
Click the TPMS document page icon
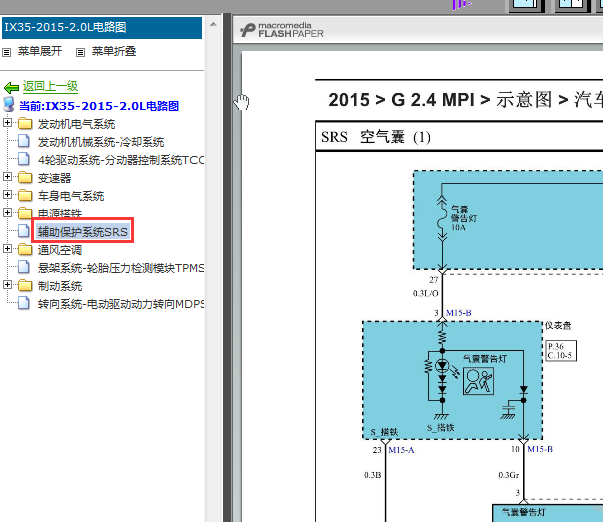point(24,267)
